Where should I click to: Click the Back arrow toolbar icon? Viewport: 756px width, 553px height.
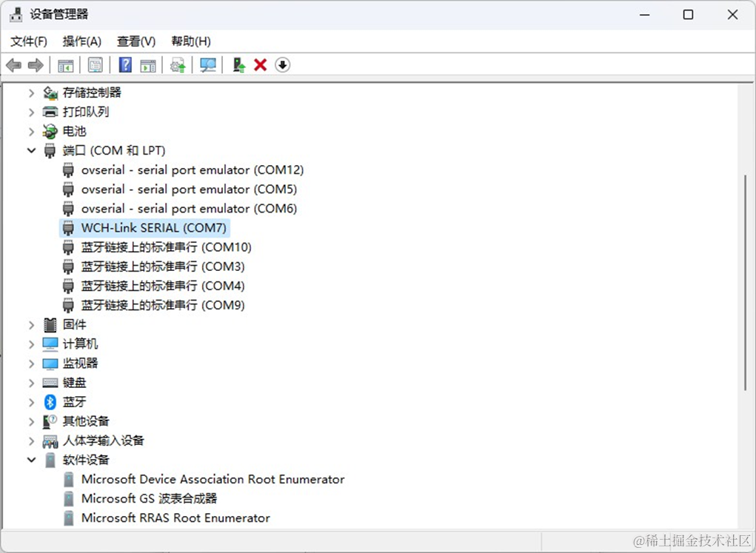(13, 65)
